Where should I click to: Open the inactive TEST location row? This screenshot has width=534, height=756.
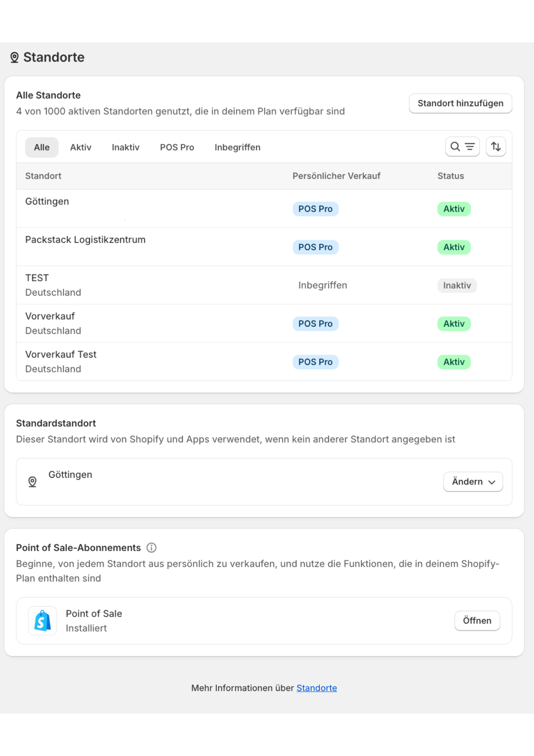(37, 278)
